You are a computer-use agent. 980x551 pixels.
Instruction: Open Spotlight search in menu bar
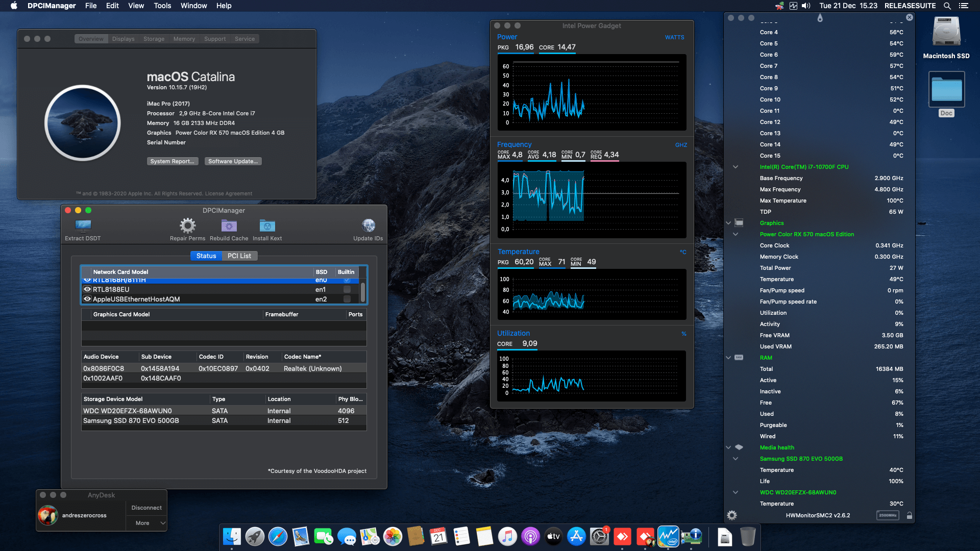[947, 6]
